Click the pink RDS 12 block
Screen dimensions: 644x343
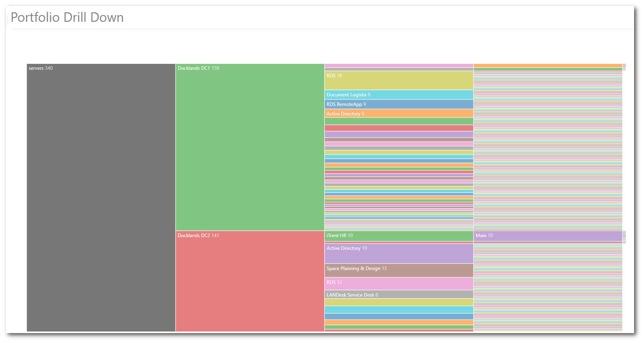pos(399,284)
